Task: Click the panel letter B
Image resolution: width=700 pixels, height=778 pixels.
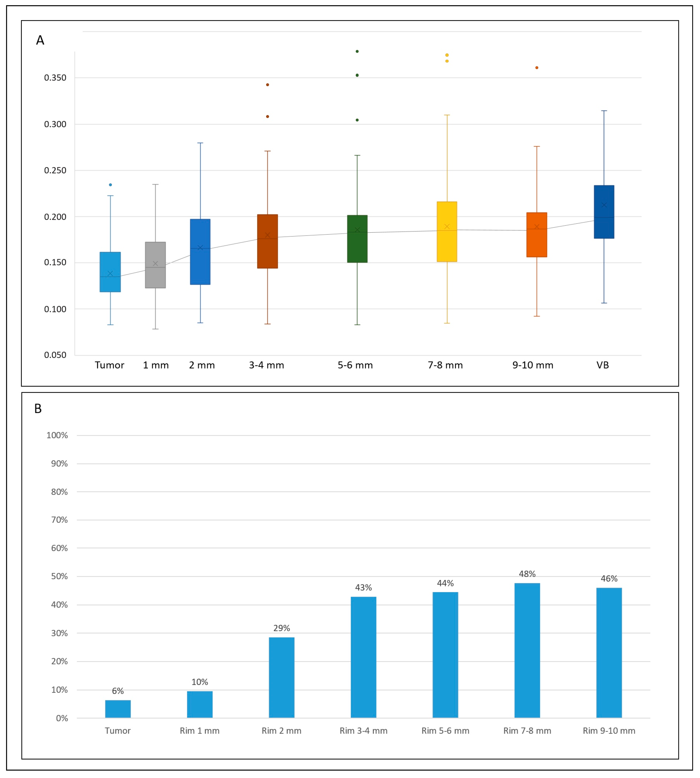Action: 38,409
